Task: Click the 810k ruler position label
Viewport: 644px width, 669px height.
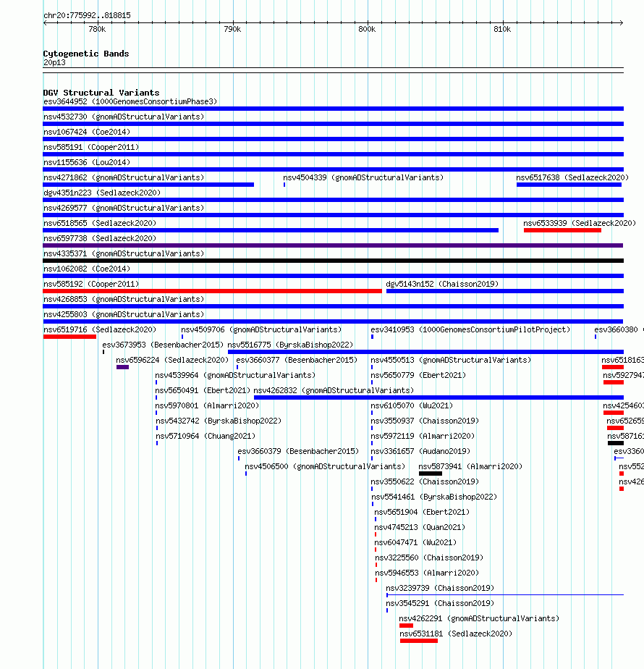Action: click(502, 30)
